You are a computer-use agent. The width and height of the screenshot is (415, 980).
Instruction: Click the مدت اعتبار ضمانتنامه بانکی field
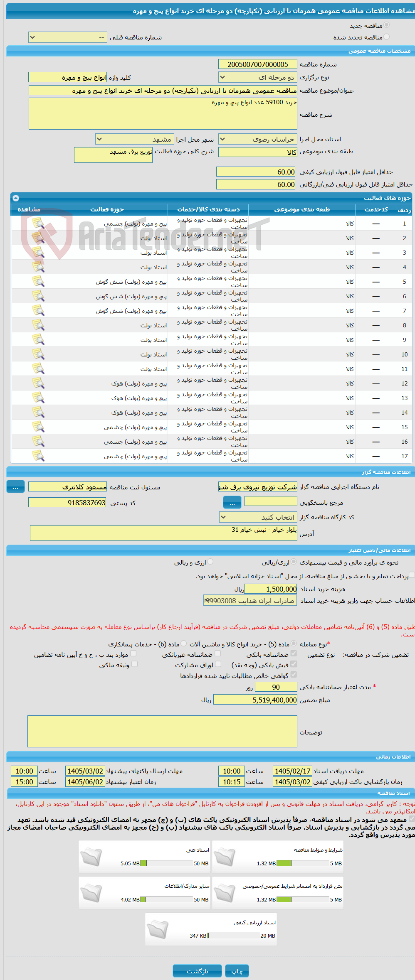[276, 687]
